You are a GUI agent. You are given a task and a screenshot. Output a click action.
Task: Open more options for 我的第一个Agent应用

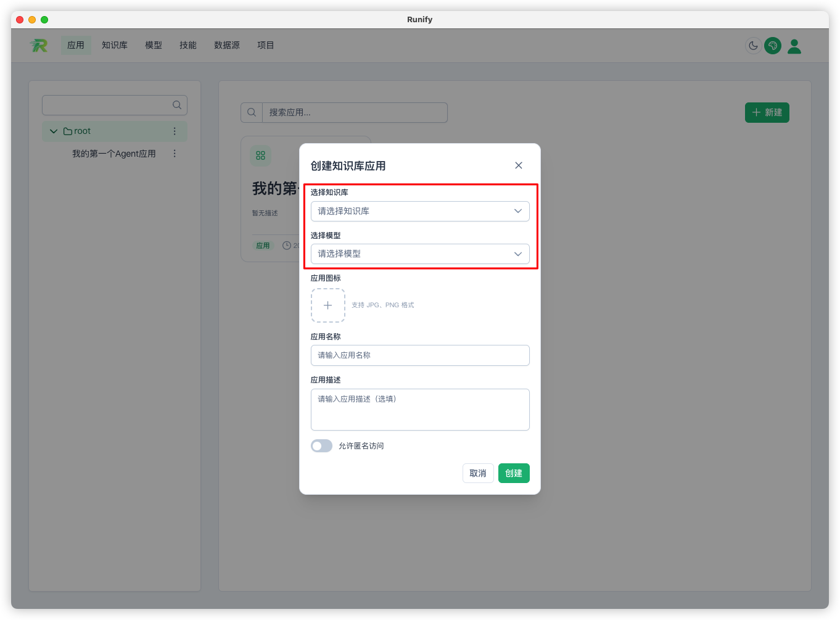tap(175, 154)
